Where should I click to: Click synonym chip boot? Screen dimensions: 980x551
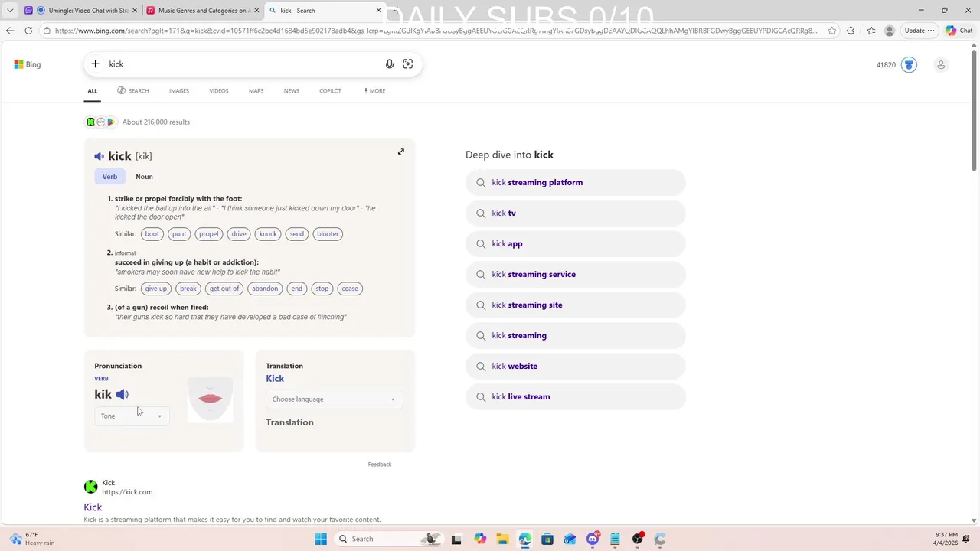click(x=152, y=234)
